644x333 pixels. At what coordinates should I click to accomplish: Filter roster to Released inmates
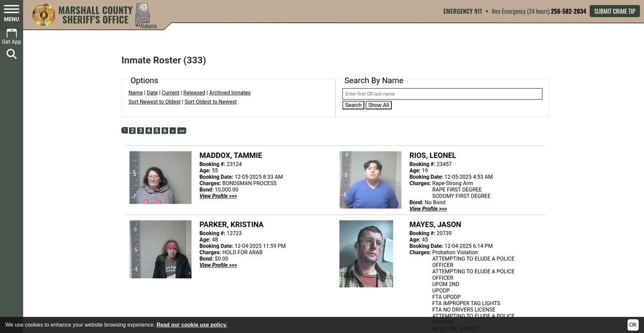(x=194, y=93)
